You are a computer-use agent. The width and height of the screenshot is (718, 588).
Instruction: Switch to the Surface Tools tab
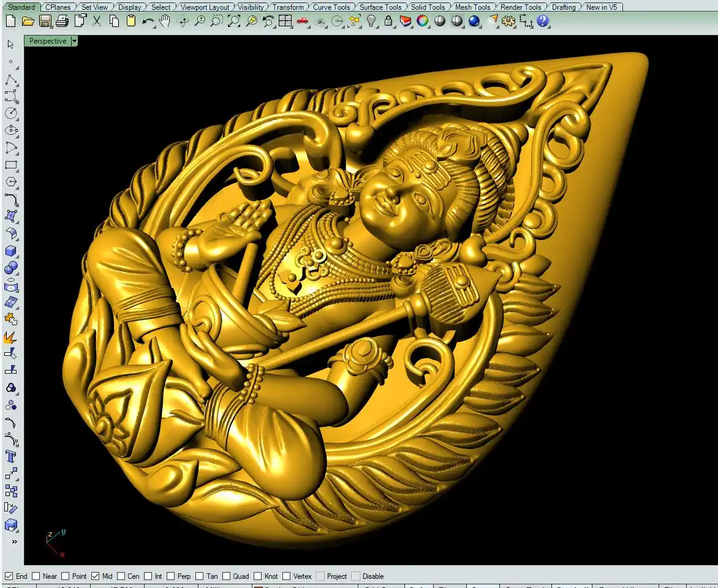380,7
